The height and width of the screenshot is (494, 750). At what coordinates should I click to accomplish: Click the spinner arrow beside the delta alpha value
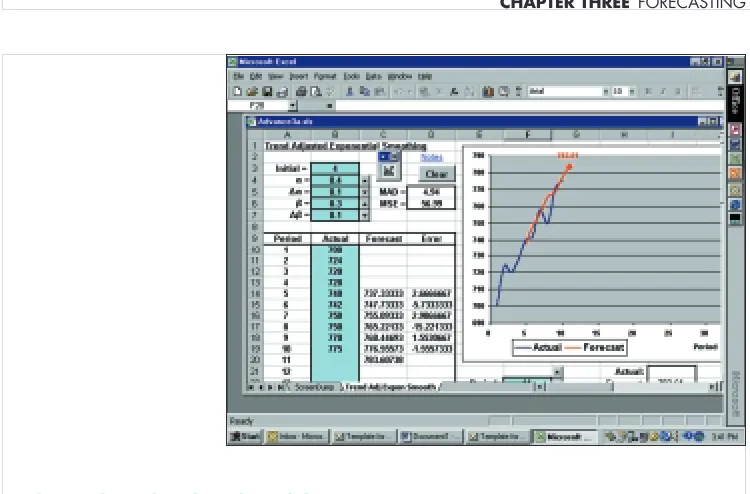pyautogui.click(x=364, y=192)
